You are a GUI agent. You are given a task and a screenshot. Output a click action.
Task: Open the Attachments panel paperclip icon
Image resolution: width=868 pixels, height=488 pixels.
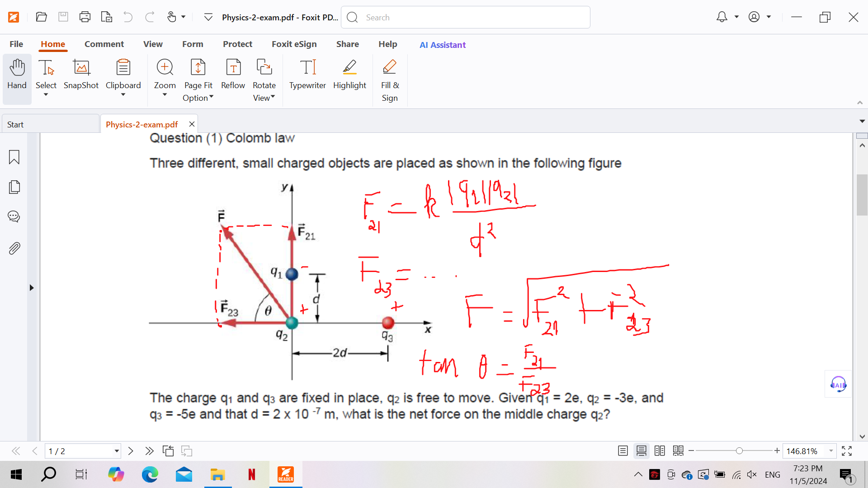point(14,248)
